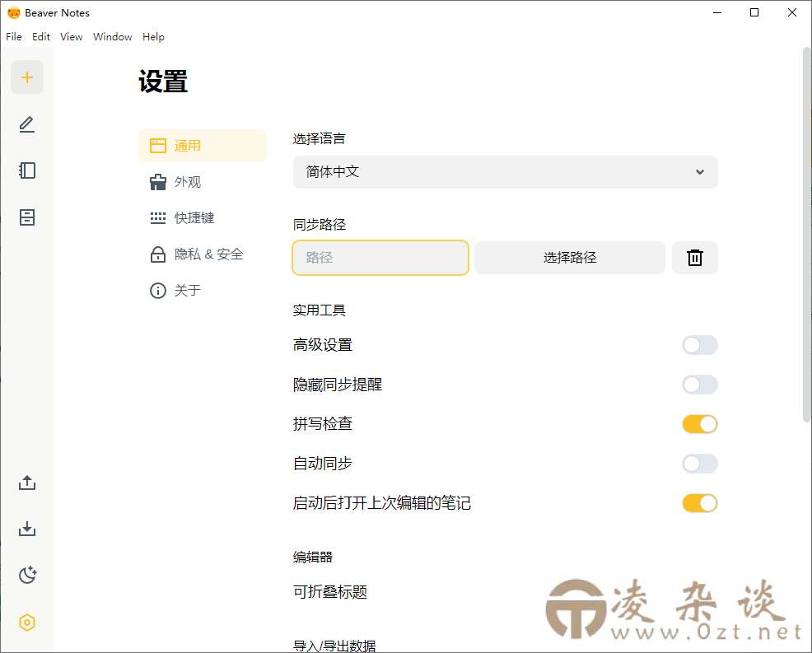This screenshot has width=812, height=653.
Task: Open the archive icon in sidebar
Action: tap(27, 217)
